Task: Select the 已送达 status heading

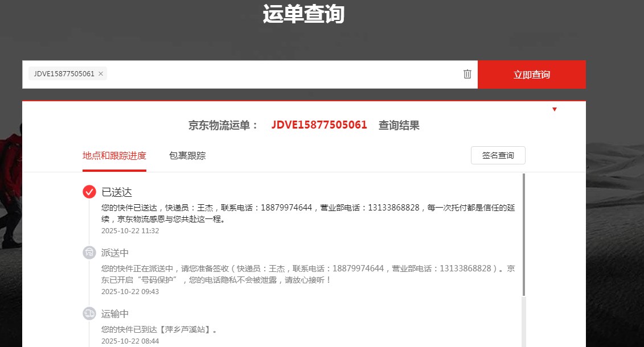Action: (x=117, y=192)
